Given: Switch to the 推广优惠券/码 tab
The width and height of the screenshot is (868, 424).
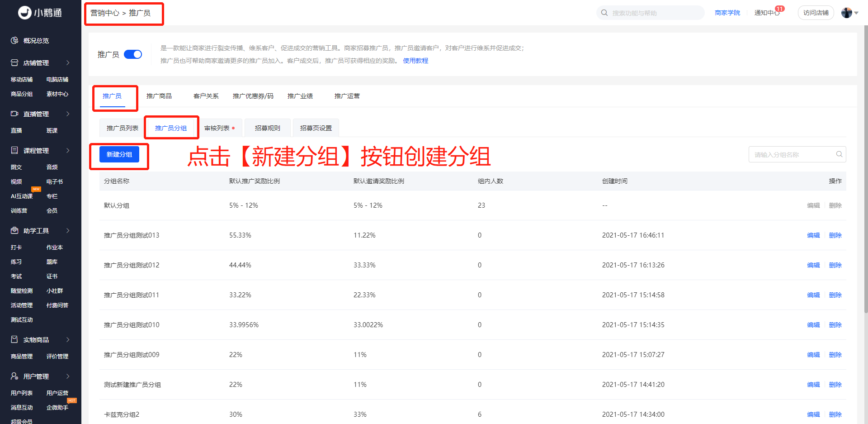Looking at the screenshot, I should (x=253, y=96).
